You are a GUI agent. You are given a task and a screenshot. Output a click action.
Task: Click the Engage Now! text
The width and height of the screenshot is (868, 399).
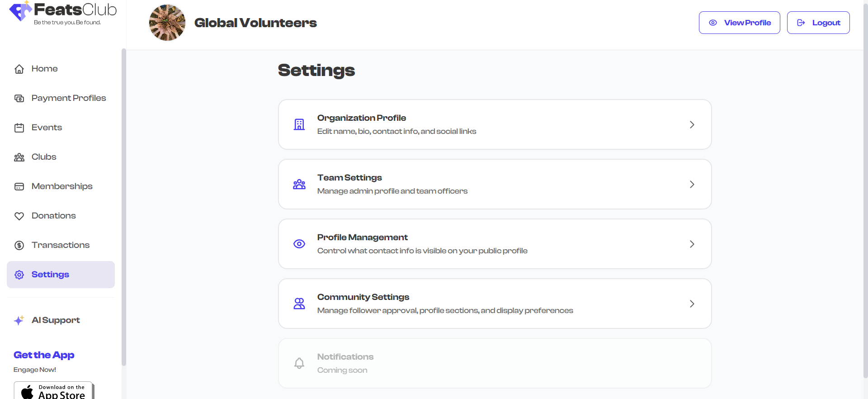[35, 370]
